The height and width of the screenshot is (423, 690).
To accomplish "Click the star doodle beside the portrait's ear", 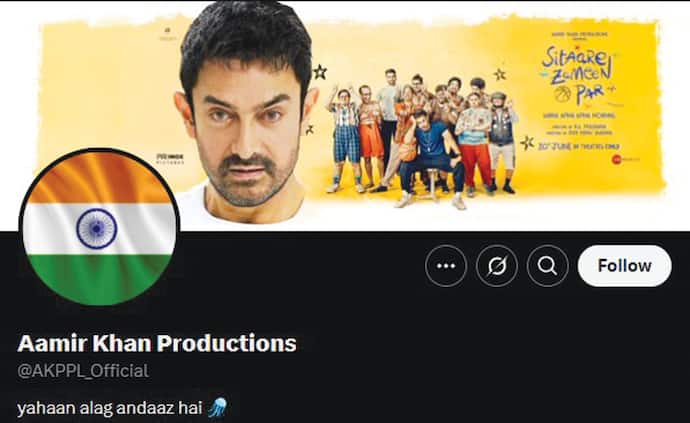I will [320, 72].
